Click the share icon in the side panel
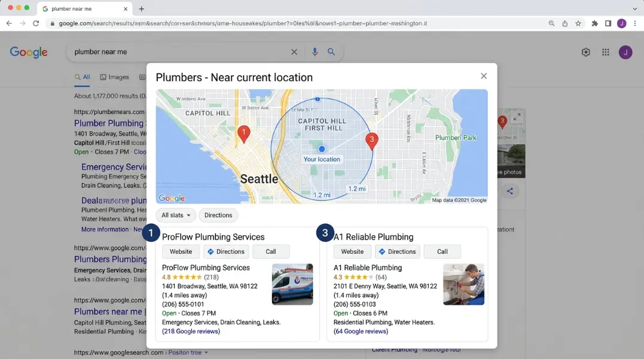This screenshot has width=644, height=359. 509,191
